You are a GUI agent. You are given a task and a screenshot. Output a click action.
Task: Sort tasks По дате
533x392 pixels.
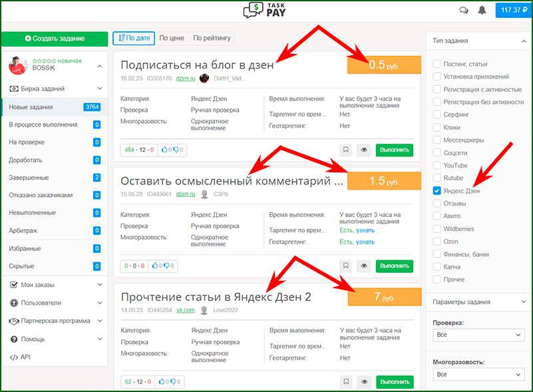(x=134, y=39)
